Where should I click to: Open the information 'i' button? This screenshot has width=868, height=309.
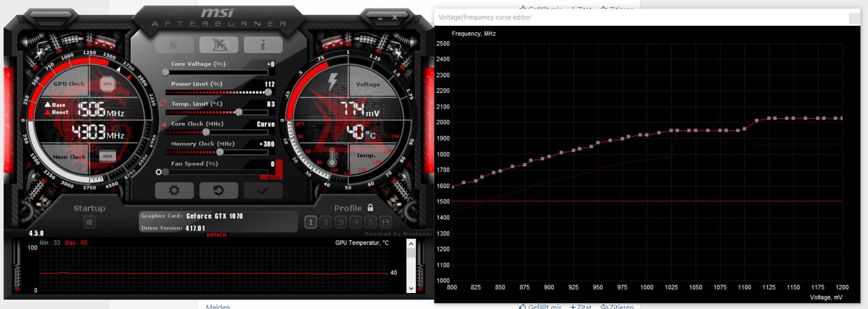coord(263,45)
